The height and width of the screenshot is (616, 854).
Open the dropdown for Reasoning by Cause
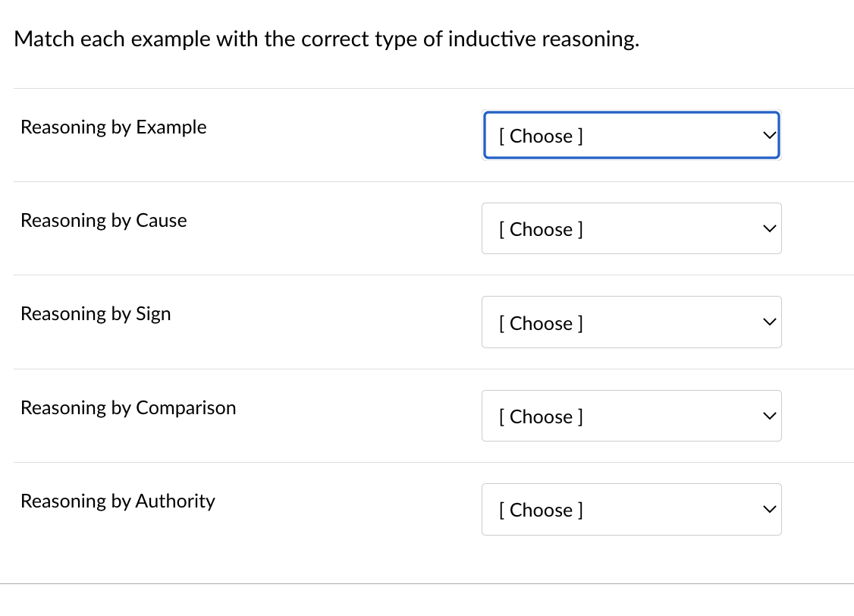[x=632, y=228]
